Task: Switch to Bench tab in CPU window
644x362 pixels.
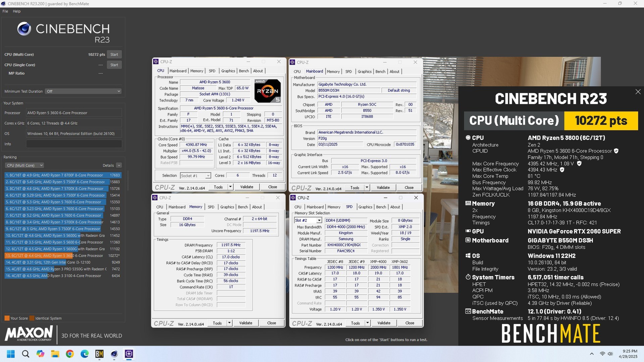Action: pyautogui.click(x=244, y=71)
